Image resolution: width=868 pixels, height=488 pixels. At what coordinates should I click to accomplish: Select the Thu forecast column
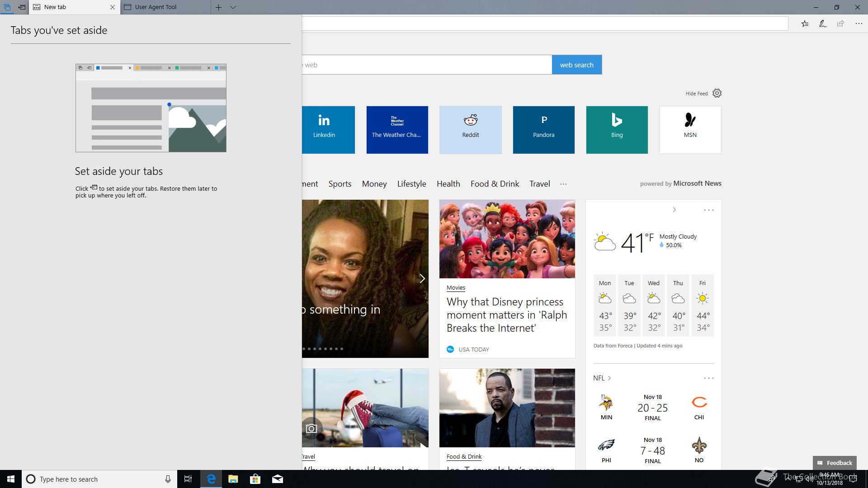pos(678,305)
